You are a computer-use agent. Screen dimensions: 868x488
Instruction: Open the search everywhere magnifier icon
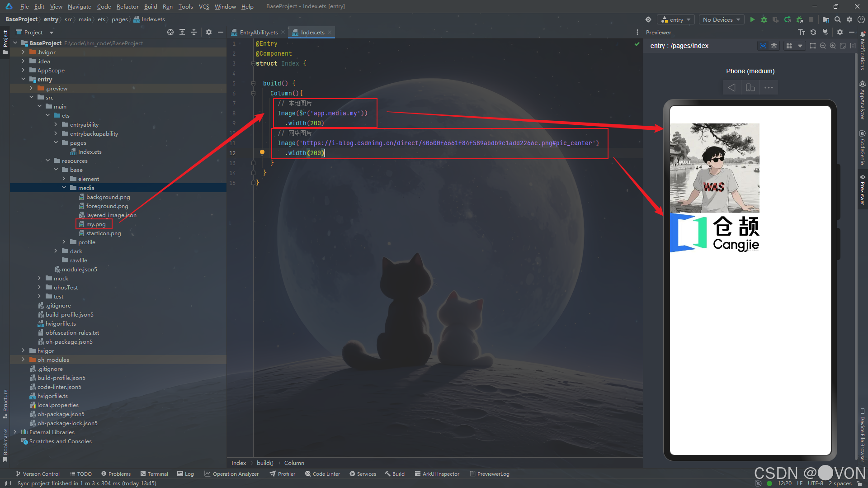pyautogui.click(x=838, y=19)
